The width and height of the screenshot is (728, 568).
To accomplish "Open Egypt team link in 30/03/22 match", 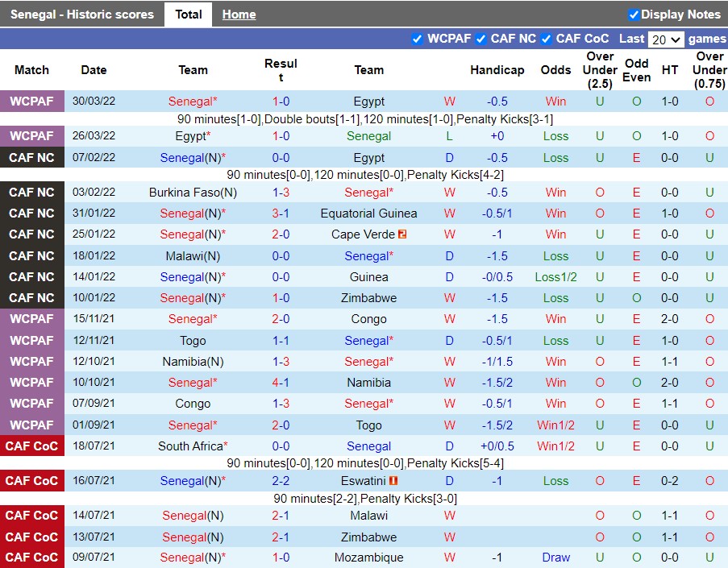I will point(368,102).
